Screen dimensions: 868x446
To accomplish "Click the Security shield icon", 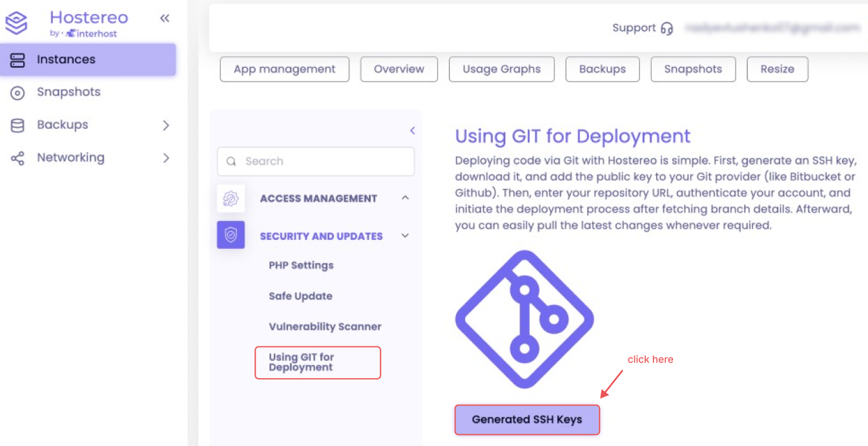I will tap(231, 236).
